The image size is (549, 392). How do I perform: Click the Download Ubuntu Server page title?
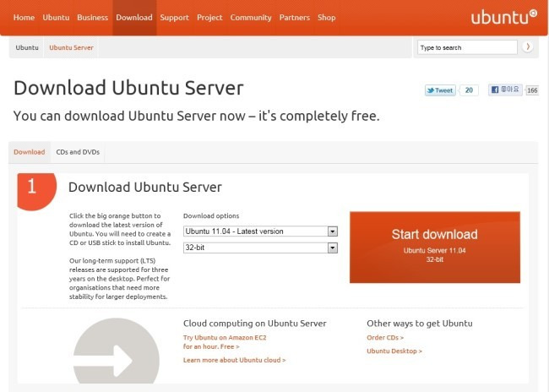(128, 88)
